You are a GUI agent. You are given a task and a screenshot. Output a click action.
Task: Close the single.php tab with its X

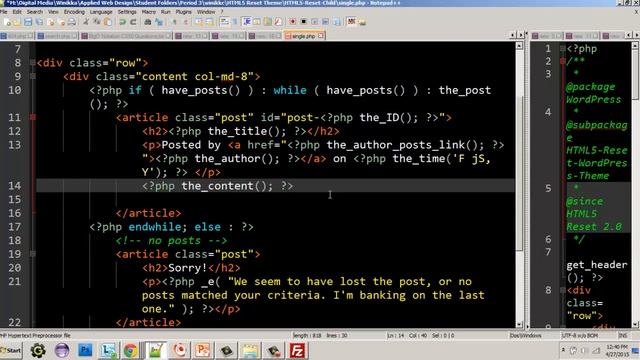320,36
